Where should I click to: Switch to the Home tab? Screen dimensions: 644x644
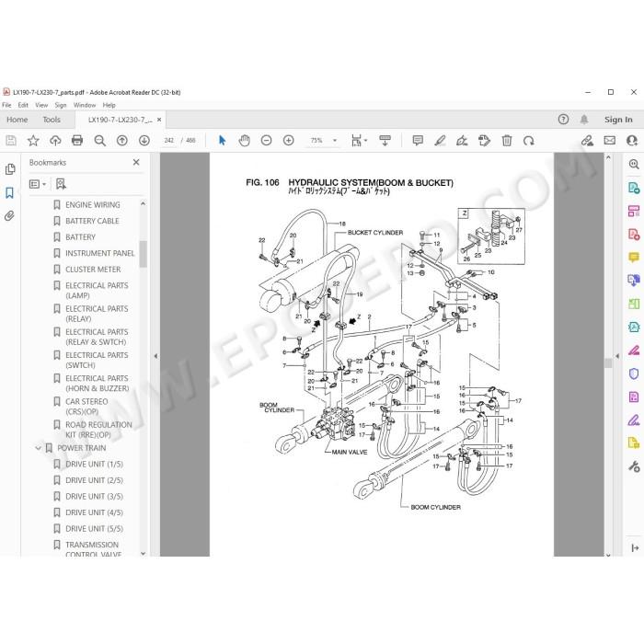pyautogui.click(x=17, y=120)
